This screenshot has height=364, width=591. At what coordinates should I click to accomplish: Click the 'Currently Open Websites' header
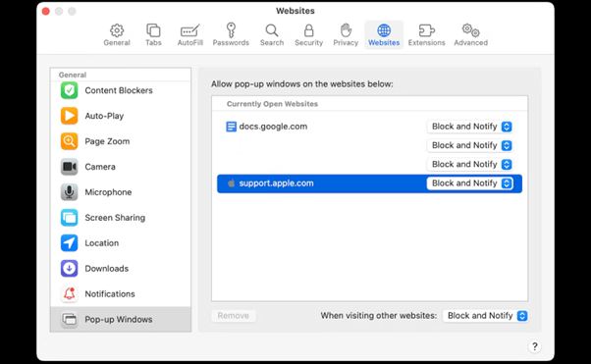[272, 104]
